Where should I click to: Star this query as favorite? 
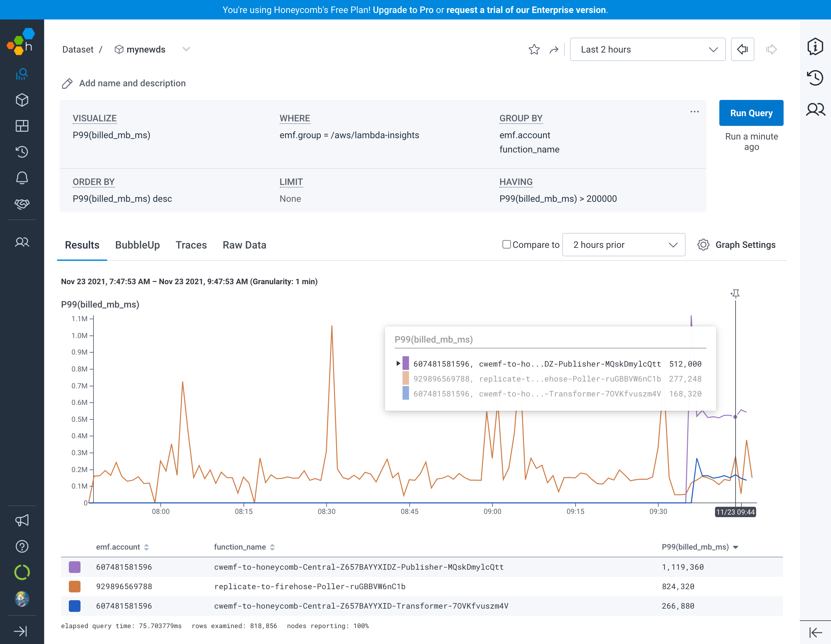click(x=534, y=49)
